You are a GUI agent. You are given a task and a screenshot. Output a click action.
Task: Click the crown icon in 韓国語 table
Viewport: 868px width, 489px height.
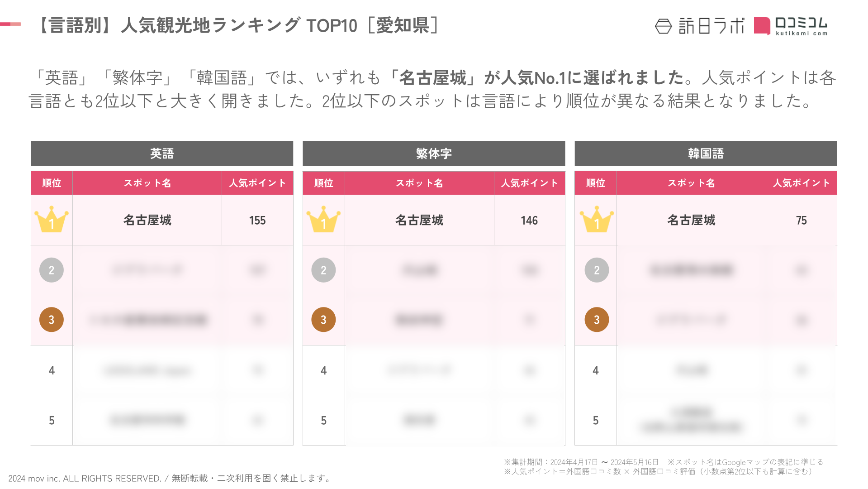click(597, 220)
